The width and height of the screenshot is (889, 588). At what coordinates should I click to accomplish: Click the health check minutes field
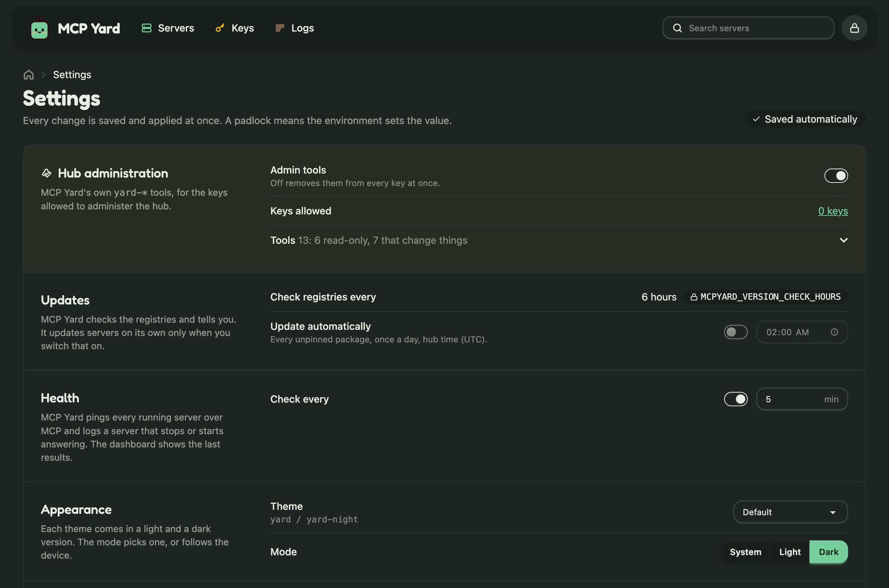802,399
